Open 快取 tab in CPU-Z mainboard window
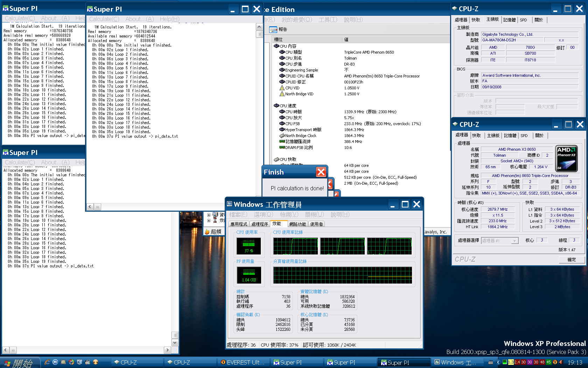Screen dimensions: 588x368 coord(476,20)
